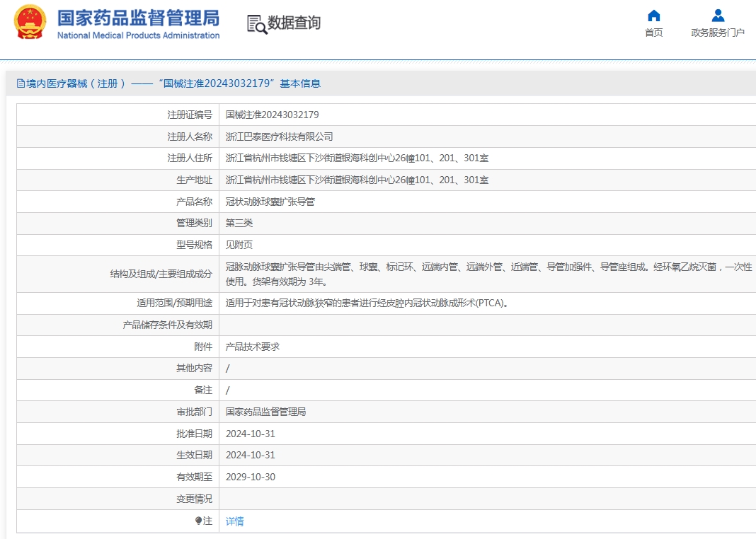Click the 生产地址 address value

pos(357,180)
